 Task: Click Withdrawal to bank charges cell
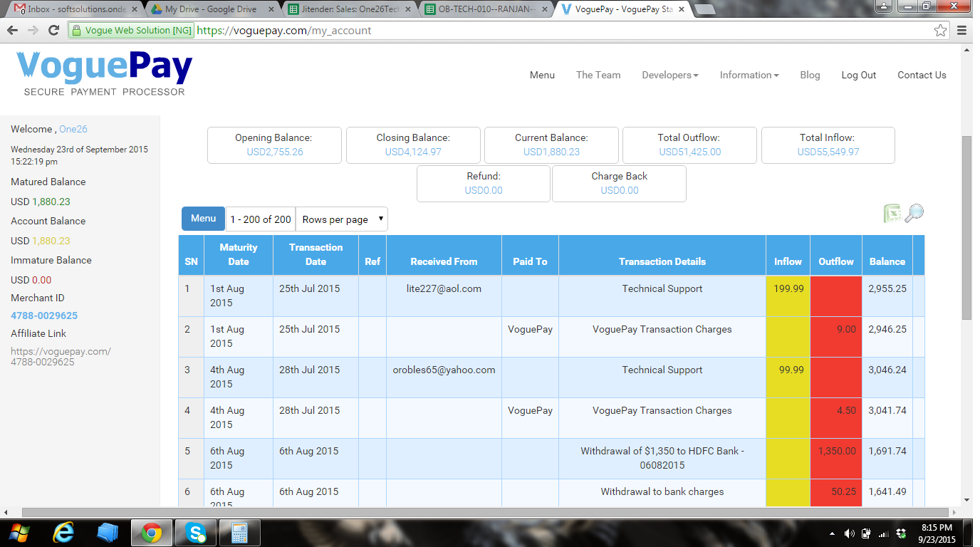[662, 492]
